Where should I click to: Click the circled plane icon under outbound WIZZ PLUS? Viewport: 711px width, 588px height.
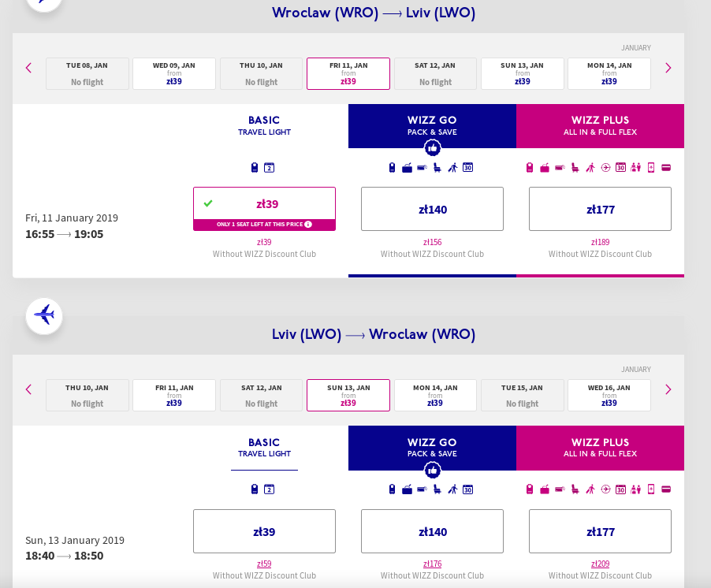pos(605,168)
